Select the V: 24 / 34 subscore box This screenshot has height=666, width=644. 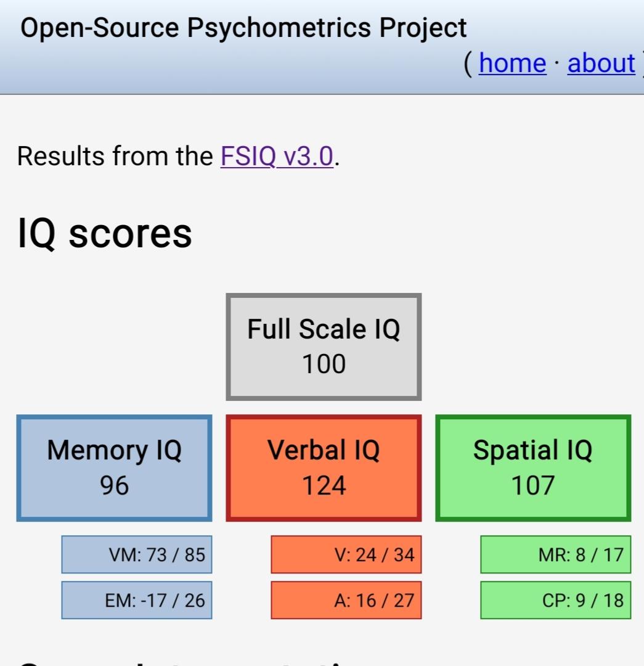[x=346, y=554]
